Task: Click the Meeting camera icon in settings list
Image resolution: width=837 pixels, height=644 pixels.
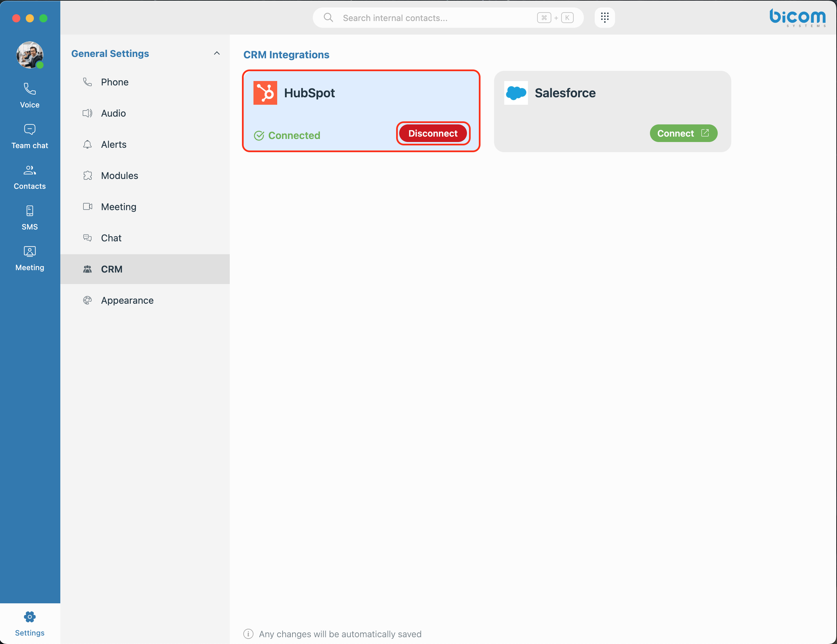Action: [x=87, y=207]
